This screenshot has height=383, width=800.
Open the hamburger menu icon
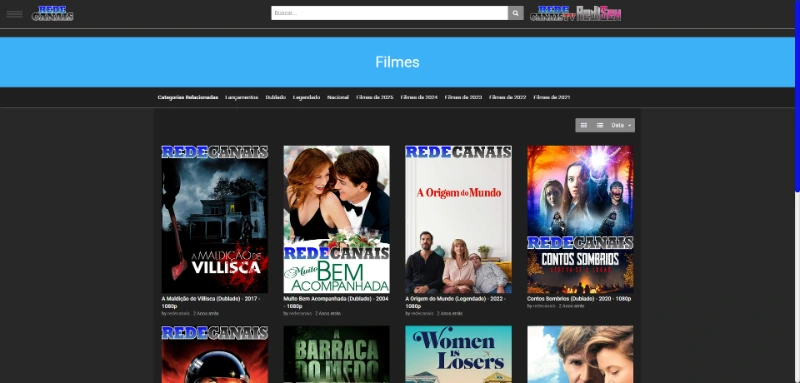tap(14, 14)
